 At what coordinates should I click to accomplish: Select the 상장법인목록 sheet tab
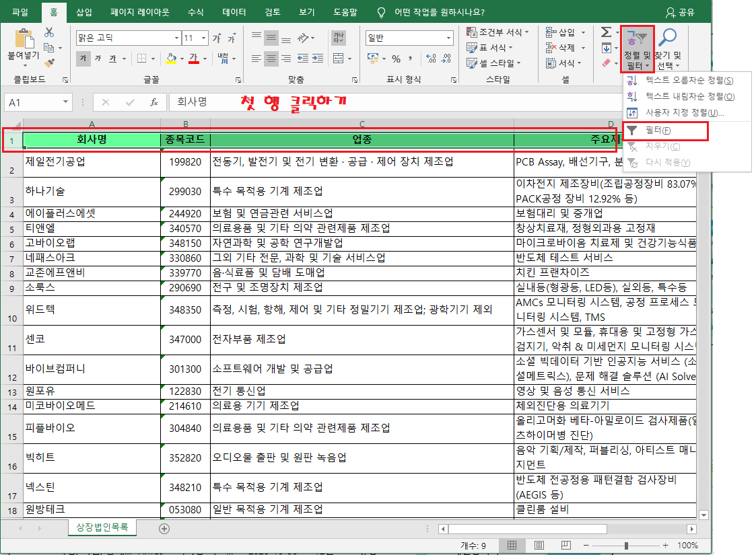pyautogui.click(x=102, y=527)
